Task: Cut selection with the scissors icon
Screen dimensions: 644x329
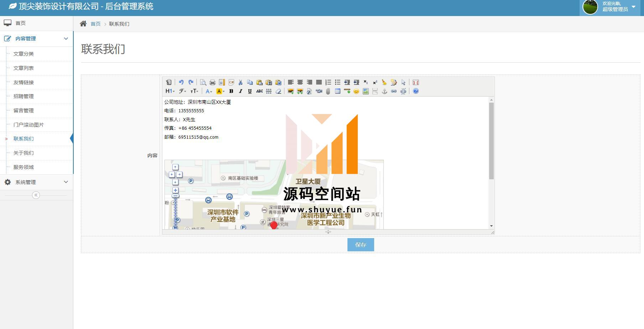Action: click(241, 82)
